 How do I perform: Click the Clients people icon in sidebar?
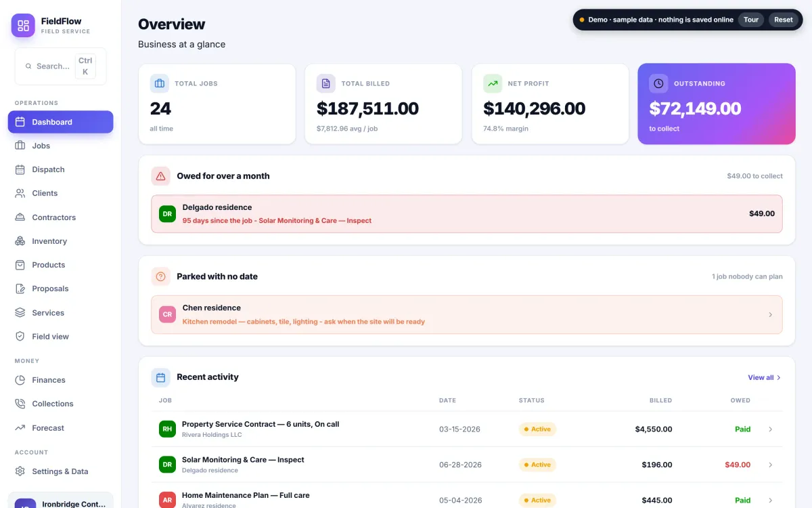tap(20, 193)
